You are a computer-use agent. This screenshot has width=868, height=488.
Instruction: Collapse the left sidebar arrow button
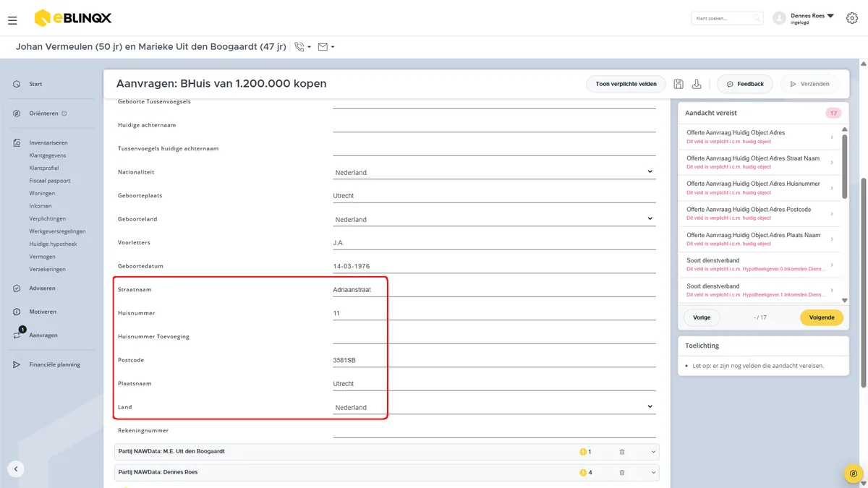point(16,468)
